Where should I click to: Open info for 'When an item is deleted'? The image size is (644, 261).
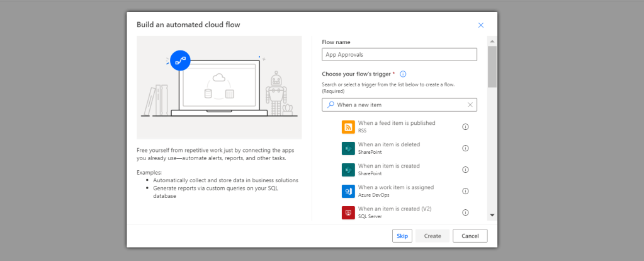466,148
